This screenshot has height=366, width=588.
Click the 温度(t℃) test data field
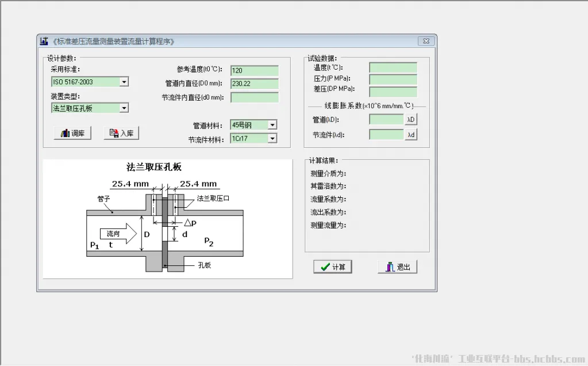393,67
